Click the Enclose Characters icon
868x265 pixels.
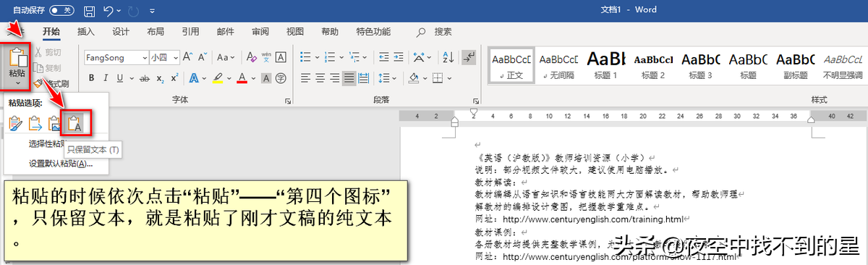coord(281,77)
